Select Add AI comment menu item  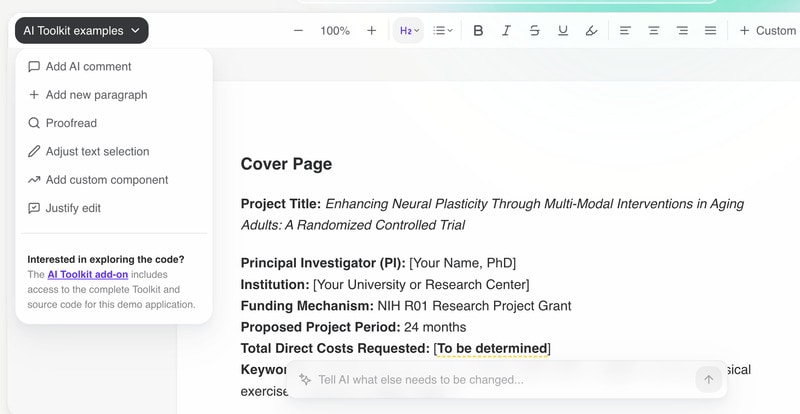point(88,67)
